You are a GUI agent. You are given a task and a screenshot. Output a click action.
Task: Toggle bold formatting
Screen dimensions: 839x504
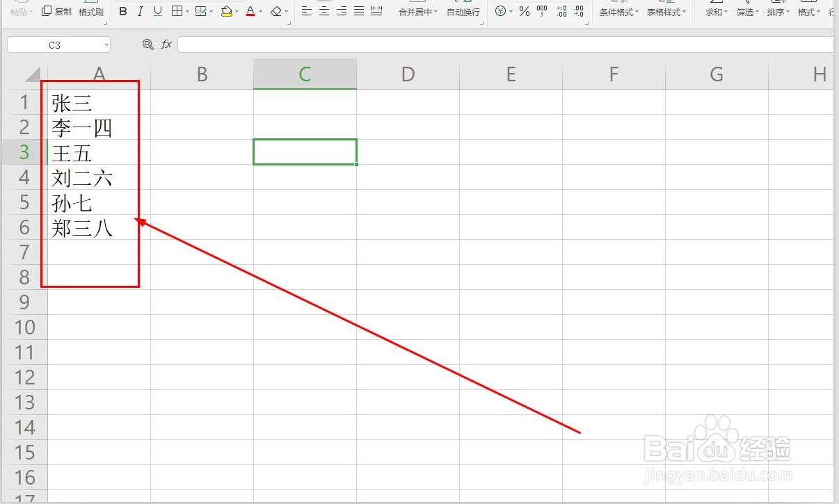[x=123, y=12]
